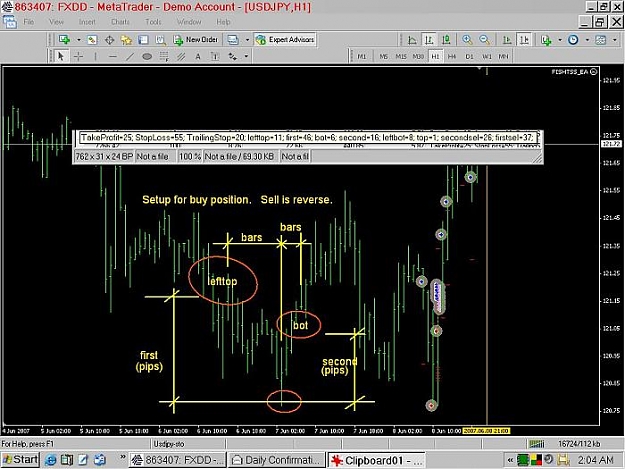Expand the dropdown arrow left of Expert Advisors
Image resolution: width=625 pixels, height=469 pixels.
click(x=247, y=40)
